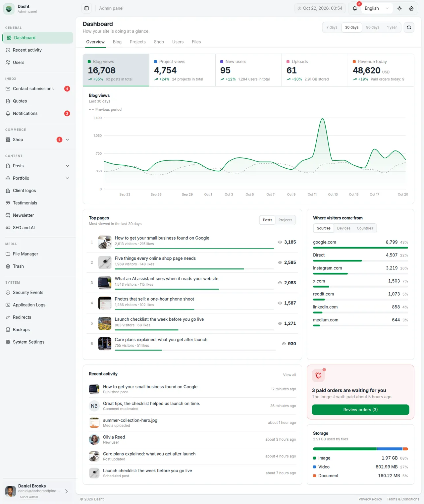This screenshot has height=504, width=424.
Task: Switch theme with the sun icon
Action: 399,8
